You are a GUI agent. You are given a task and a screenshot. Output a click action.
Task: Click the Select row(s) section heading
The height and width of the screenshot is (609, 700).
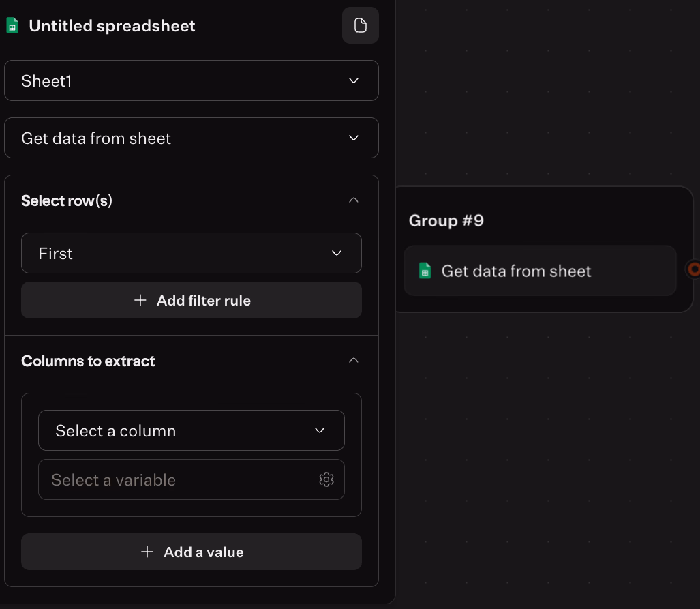point(67,200)
